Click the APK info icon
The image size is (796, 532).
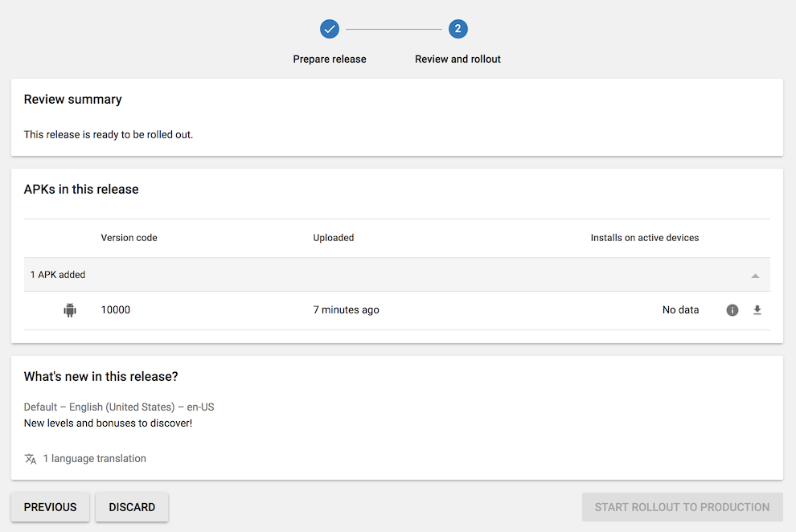[732, 310]
